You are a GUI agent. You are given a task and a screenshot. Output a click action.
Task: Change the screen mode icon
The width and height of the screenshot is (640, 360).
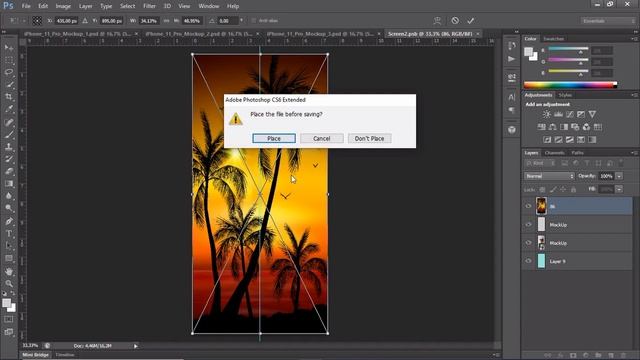[x=9, y=332]
